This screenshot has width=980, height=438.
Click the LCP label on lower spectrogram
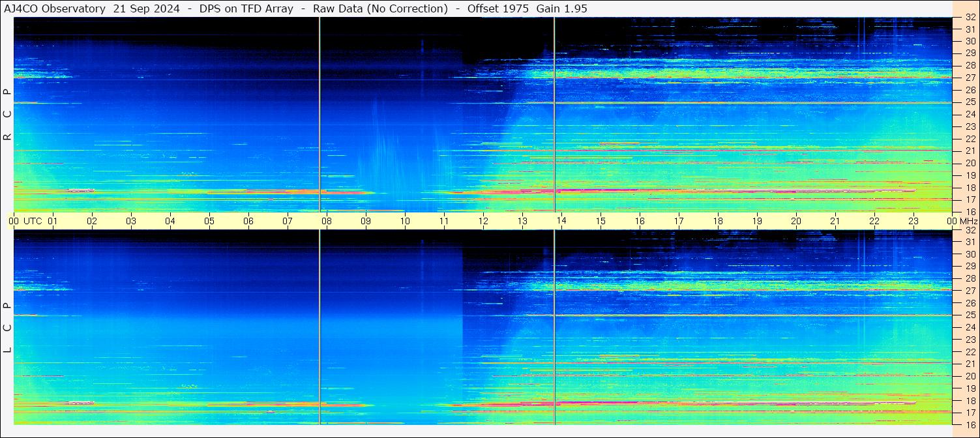pyautogui.click(x=7, y=327)
